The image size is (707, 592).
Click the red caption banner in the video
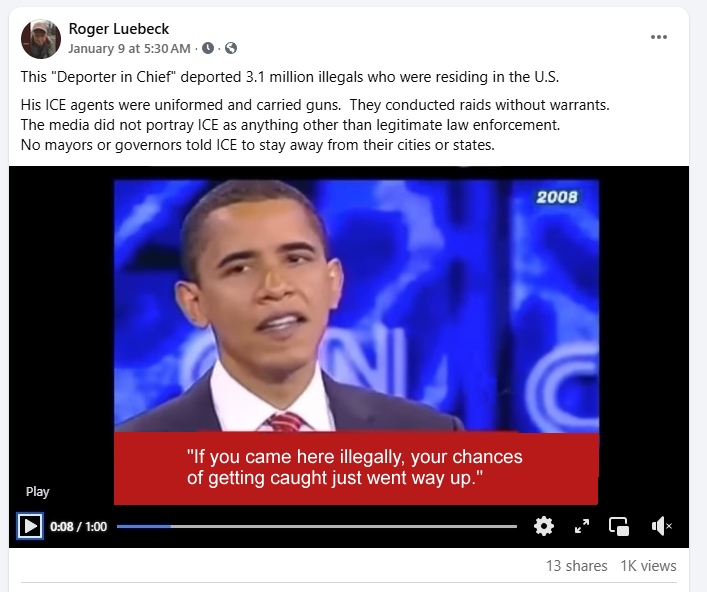[x=356, y=468]
